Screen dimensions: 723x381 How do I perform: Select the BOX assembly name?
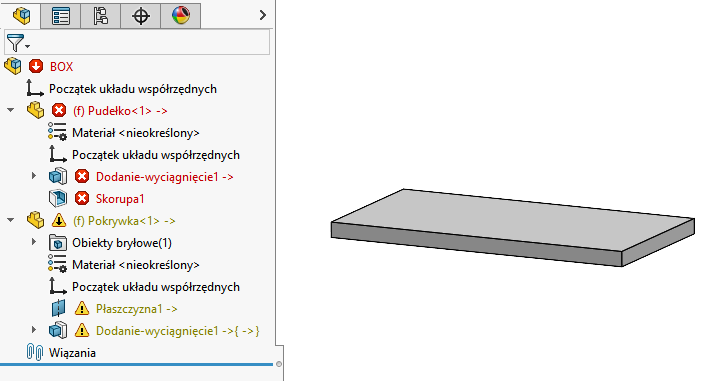pos(61,67)
